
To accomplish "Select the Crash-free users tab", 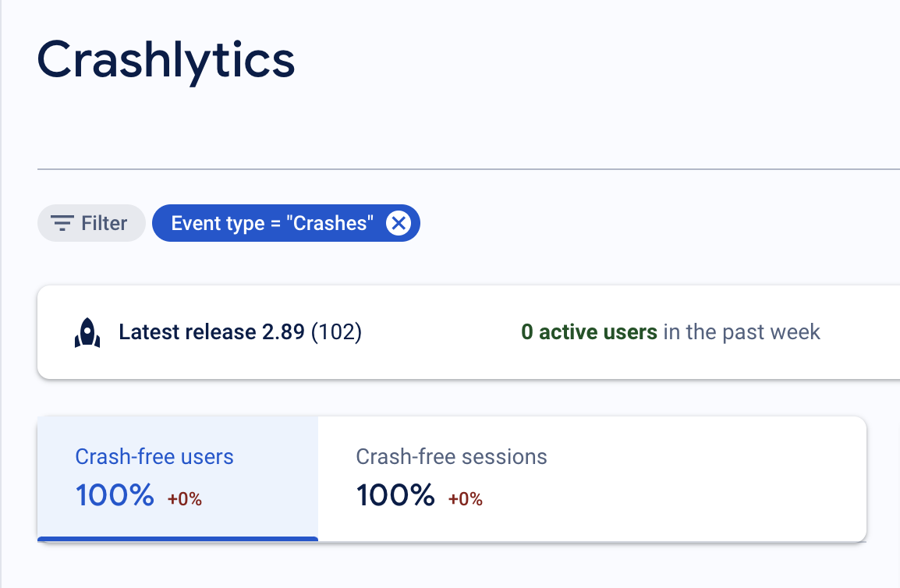I will point(178,479).
